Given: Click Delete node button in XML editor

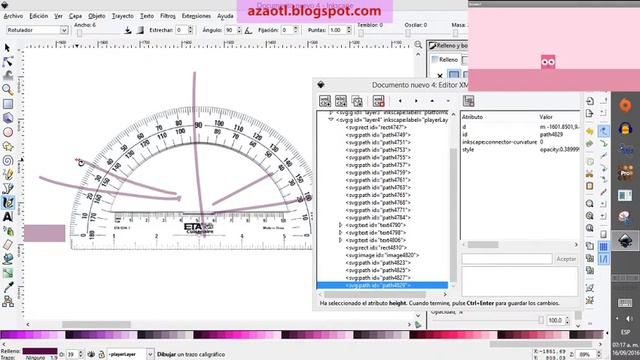Looking at the screenshot, I should click(x=378, y=101).
